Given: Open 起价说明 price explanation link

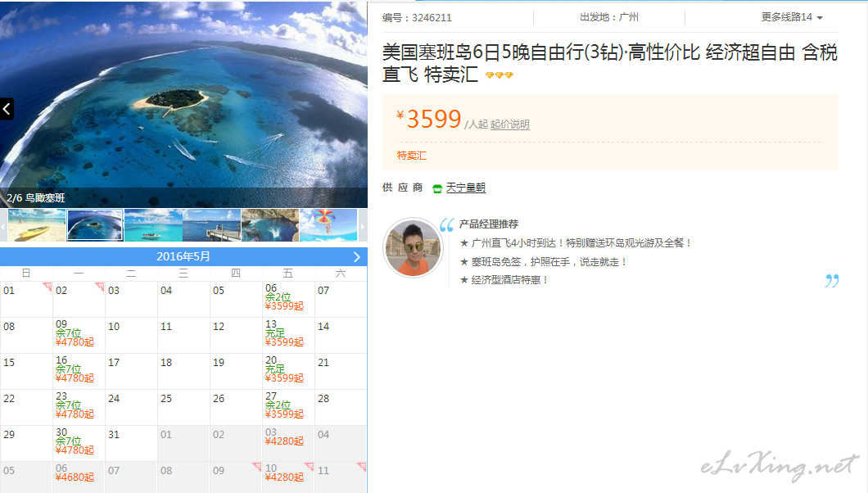Looking at the screenshot, I should [510, 124].
